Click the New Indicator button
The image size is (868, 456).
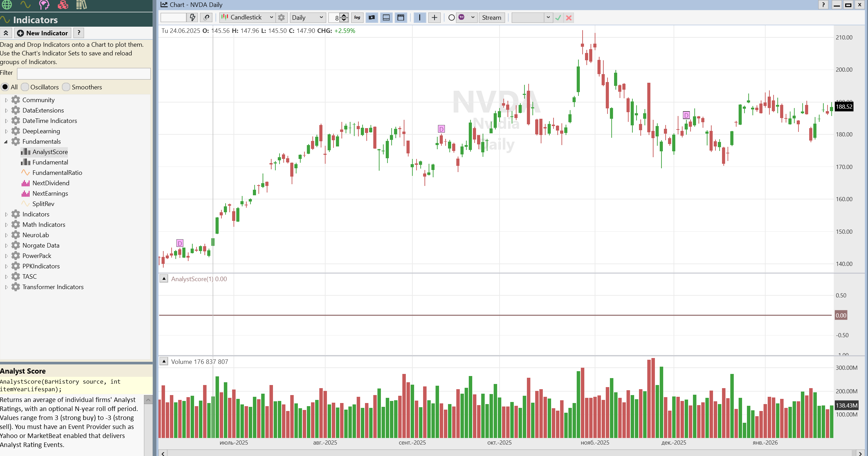pyautogui.click(x=43, y=33)
